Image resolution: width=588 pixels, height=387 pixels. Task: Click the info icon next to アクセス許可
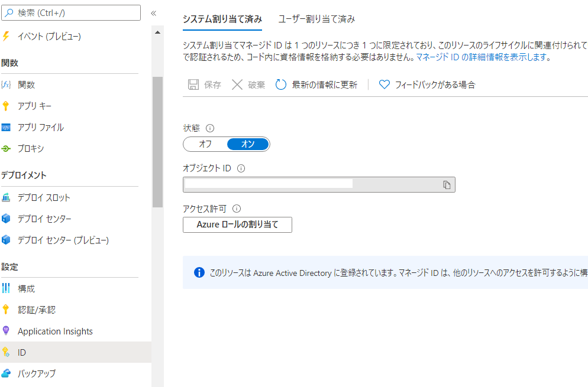point(237,209)
